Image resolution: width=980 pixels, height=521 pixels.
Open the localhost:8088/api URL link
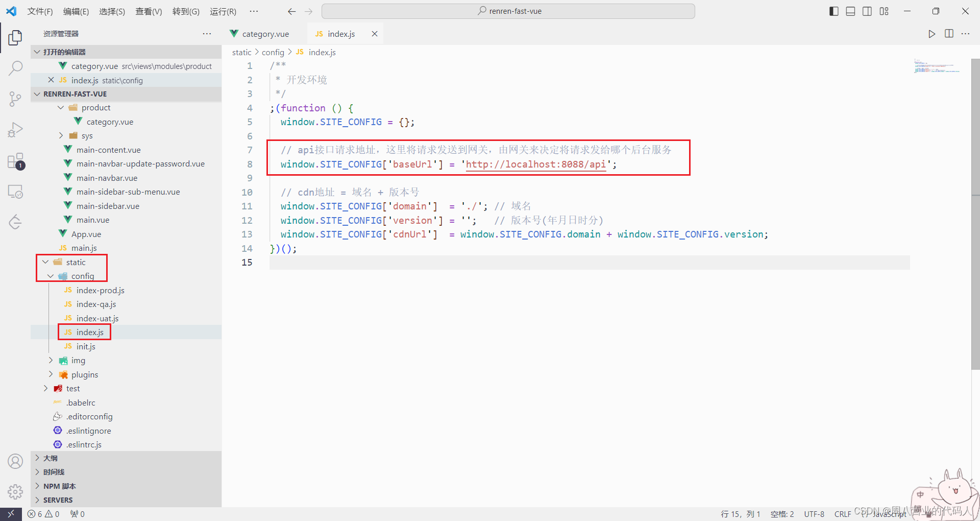coord(535,164)
